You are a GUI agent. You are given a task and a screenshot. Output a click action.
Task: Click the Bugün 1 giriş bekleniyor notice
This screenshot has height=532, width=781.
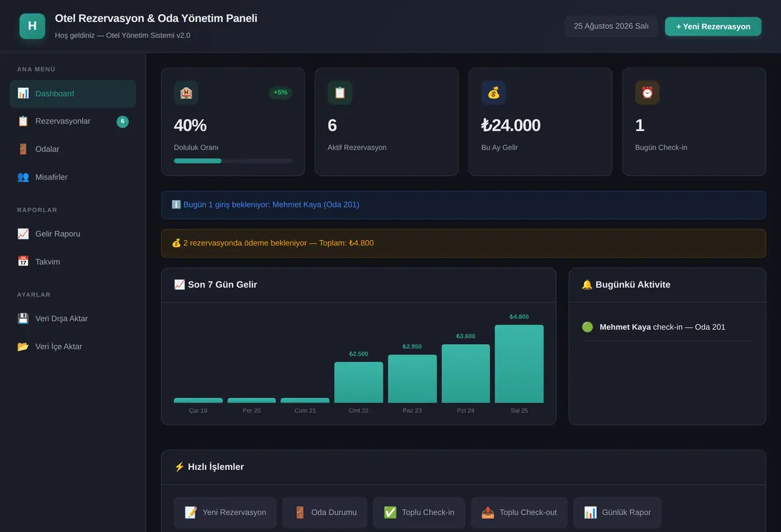pyautogui.click(x=463, y=205)
